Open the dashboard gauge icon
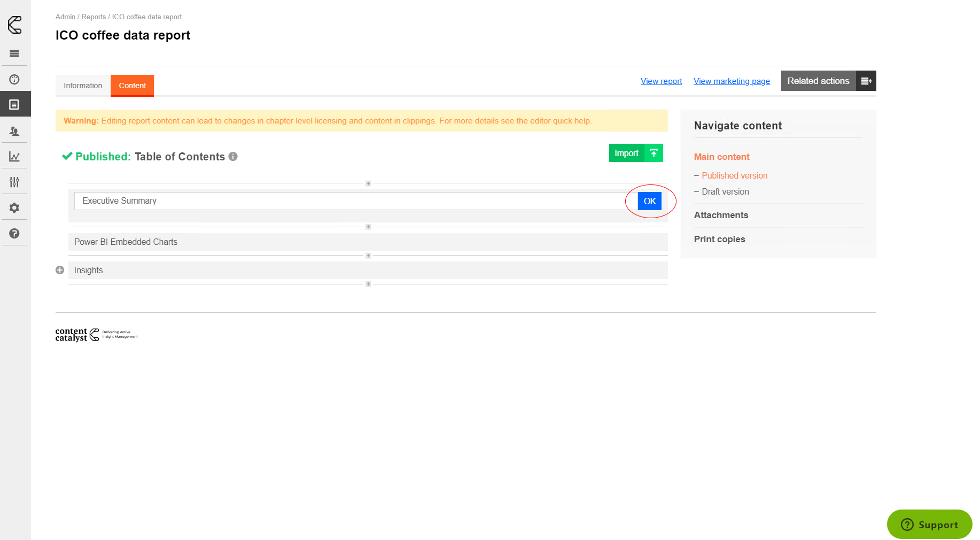The image size is (980, 540). coord(14,80)
